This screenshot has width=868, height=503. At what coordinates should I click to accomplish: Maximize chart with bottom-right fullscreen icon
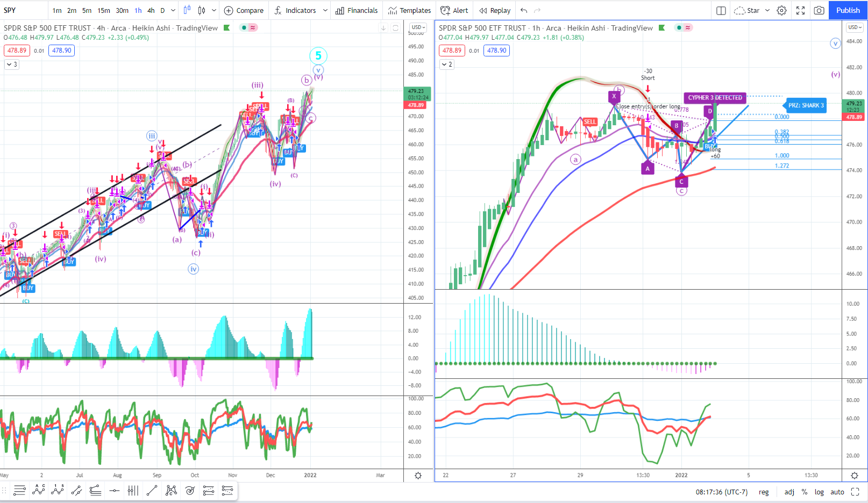pos(855,492)
